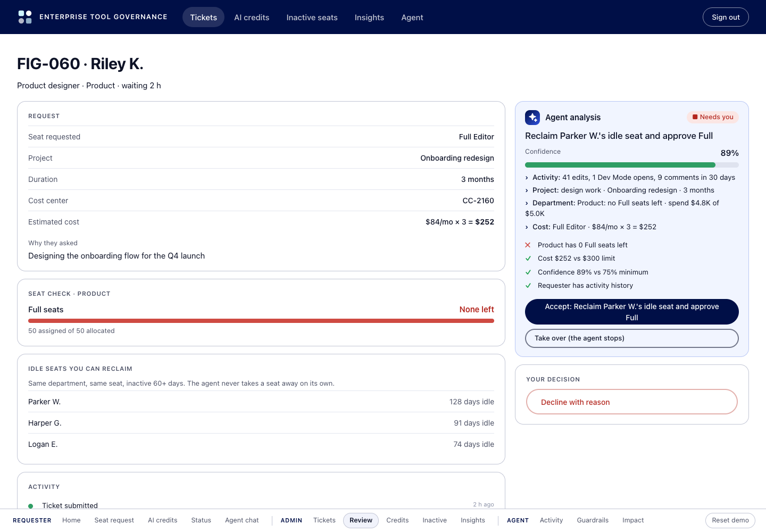Screen dimensions: 766x532
Task: Click the check icon beside Confidence 89% vs 75% minimum
Action: (528, 272)
